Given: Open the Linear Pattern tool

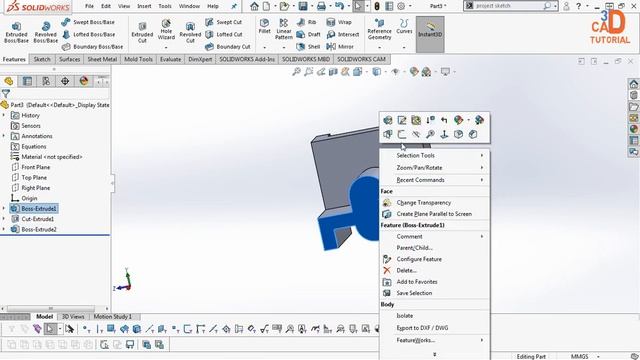Looking at the screenshot, I should (x=284, y=29).
